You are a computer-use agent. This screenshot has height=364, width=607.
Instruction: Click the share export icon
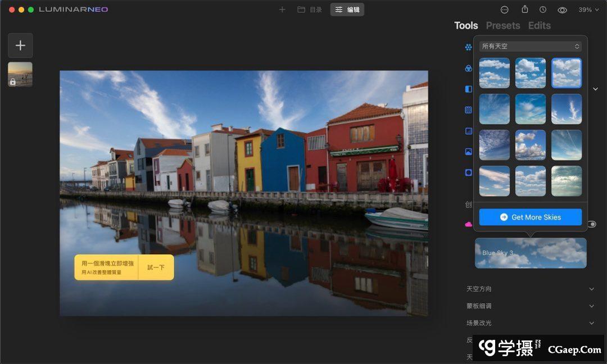(525, 10)
